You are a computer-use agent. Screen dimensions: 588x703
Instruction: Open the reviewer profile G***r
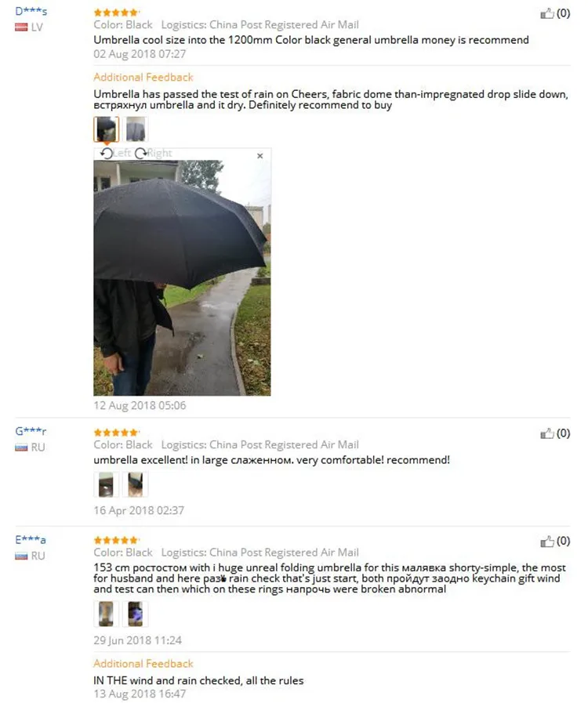click(31, 431)
